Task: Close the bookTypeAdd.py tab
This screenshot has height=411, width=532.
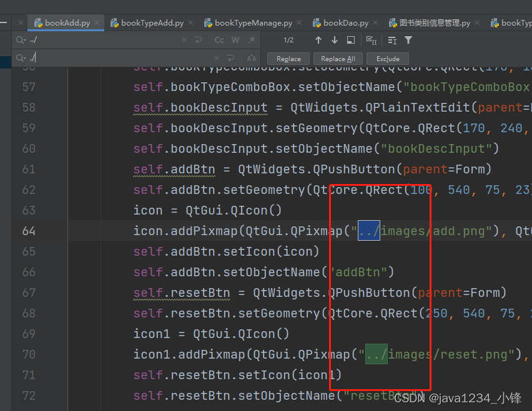Action: [190, 22]
